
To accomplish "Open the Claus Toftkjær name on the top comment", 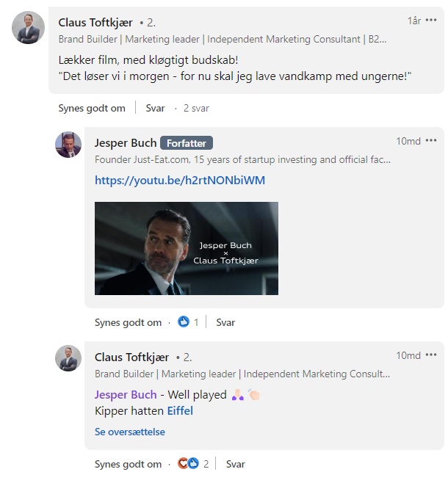I will 95,23.
